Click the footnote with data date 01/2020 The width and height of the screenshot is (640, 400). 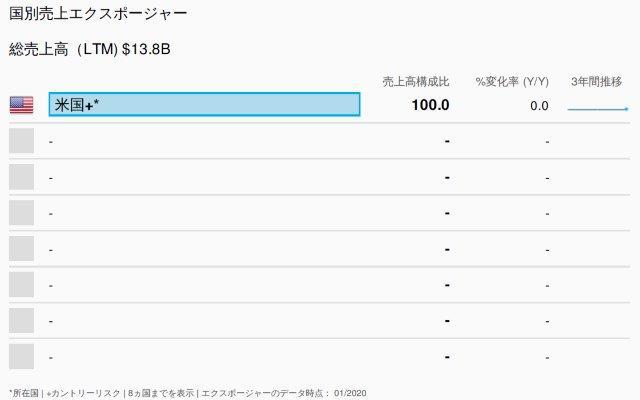point(188,393)
